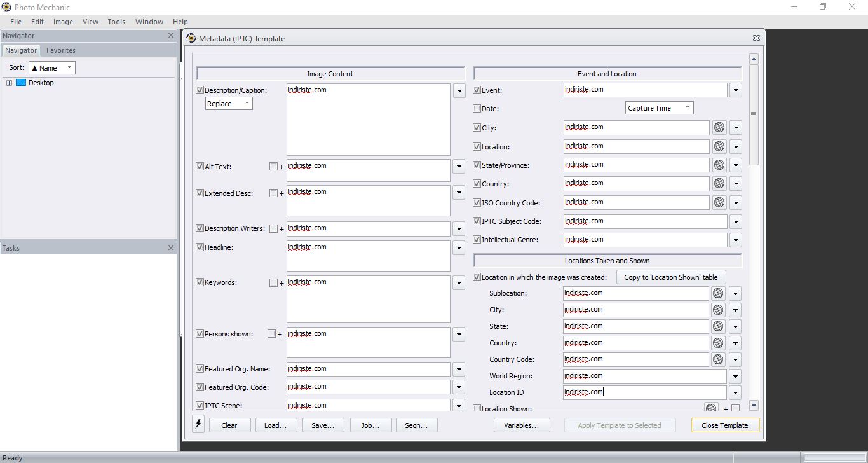Open the dropdown arrow for Featured Org. Name
The image size is (868, 463).
point(459,370)
